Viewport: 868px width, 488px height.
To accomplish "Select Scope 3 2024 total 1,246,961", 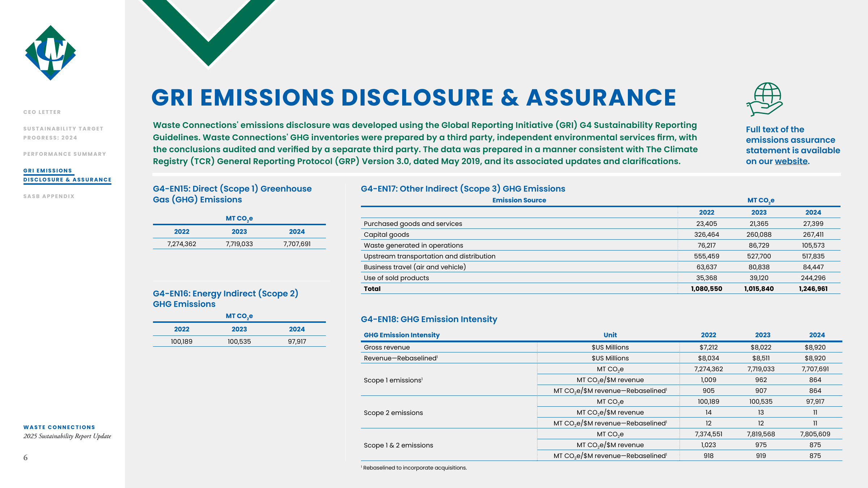I will coord(813,289).
